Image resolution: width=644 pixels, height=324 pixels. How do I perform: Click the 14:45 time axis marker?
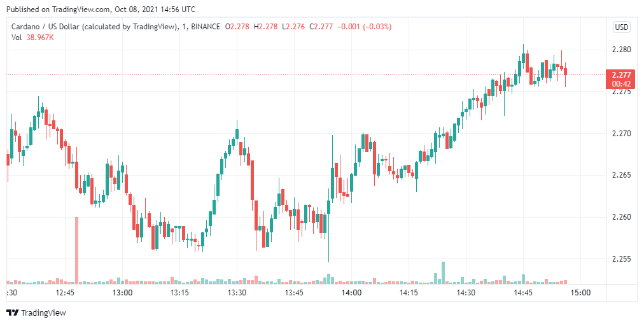pos(523,293)
